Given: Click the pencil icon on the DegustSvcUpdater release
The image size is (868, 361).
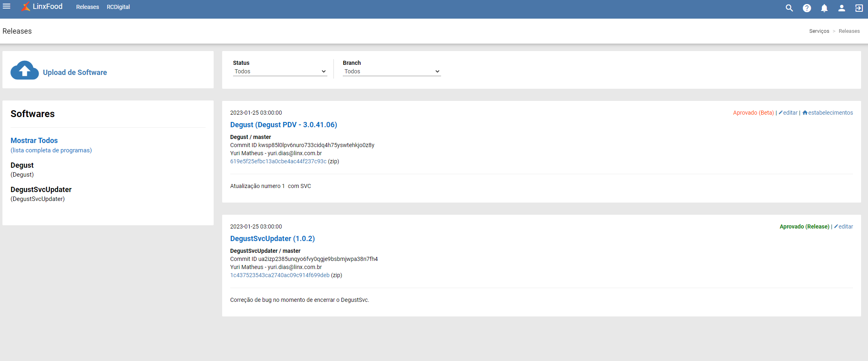Looking at the screenshot, I should (x=836, y=226).
